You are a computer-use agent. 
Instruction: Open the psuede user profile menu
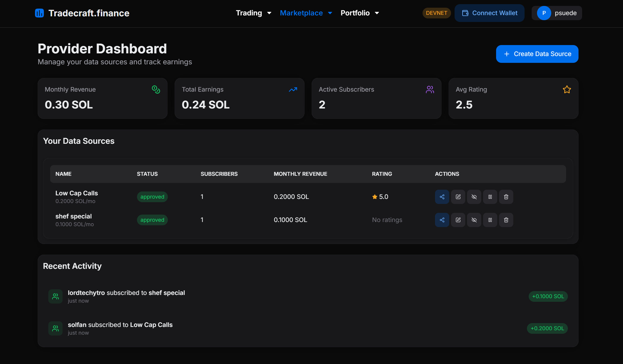557,13
